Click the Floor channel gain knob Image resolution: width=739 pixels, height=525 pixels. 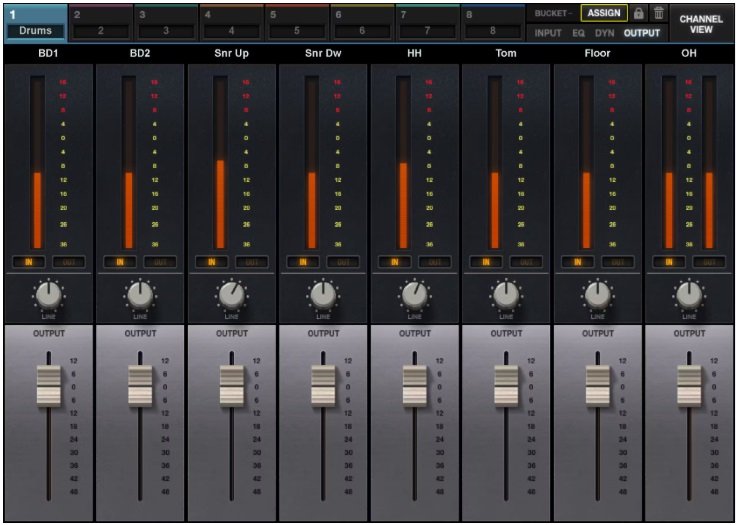pyautogui.click(x=597, y=295)
